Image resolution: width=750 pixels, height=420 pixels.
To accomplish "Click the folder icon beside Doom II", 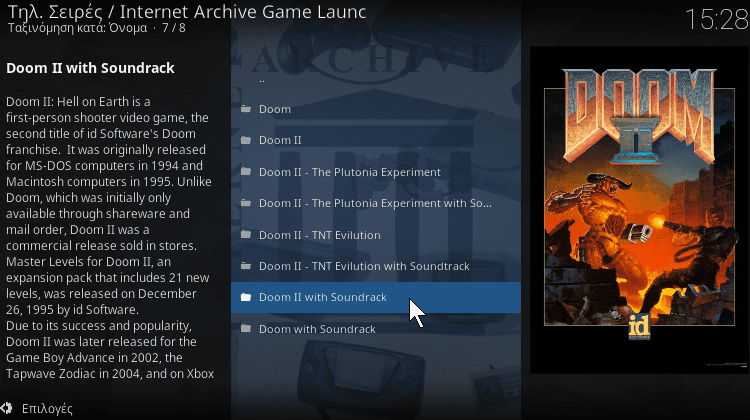I will (246, 140).
